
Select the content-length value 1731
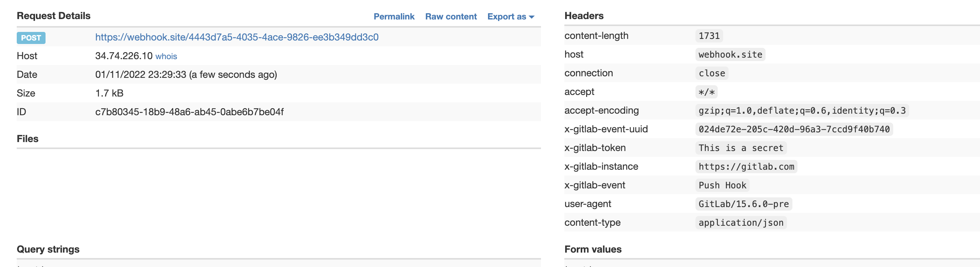point(709,36)
